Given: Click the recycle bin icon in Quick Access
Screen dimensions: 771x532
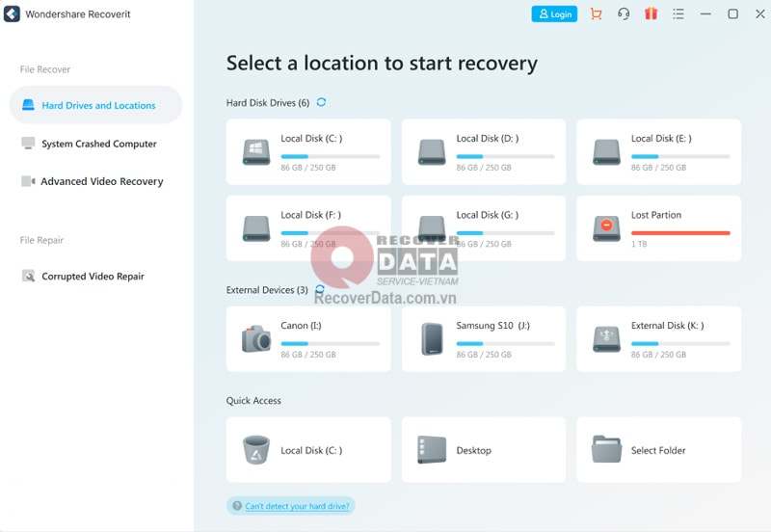Looking at the screenshot, I should point(256,450).
